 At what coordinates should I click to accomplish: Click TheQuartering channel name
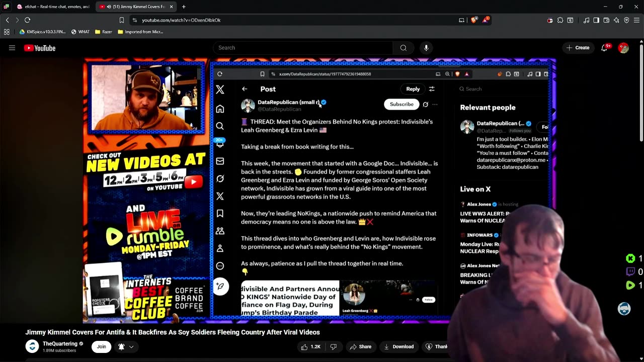(60, 344)
